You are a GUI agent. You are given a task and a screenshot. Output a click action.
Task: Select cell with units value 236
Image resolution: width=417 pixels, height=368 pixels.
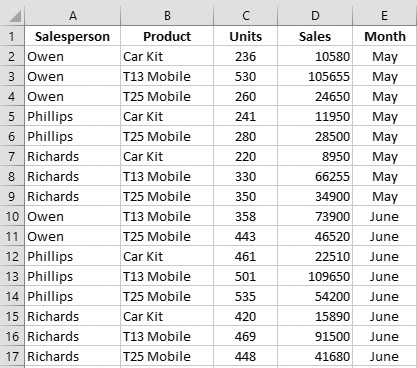(246, 56)
